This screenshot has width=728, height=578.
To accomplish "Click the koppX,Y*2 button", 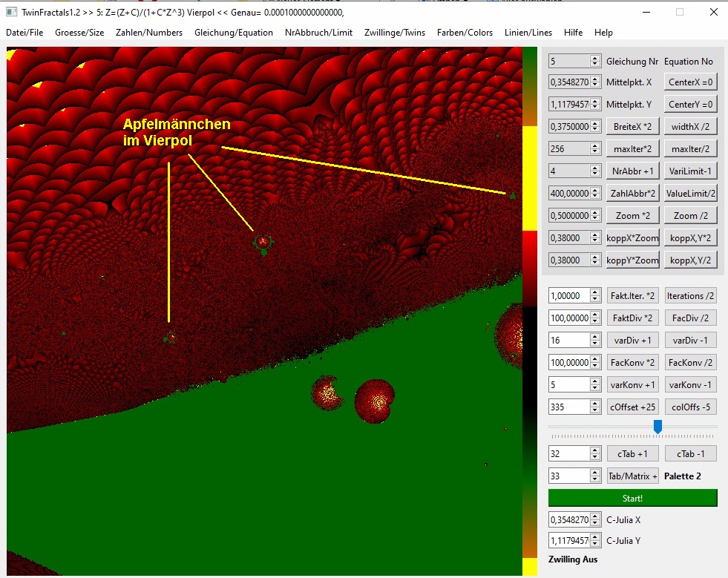I will click(690, 238).
